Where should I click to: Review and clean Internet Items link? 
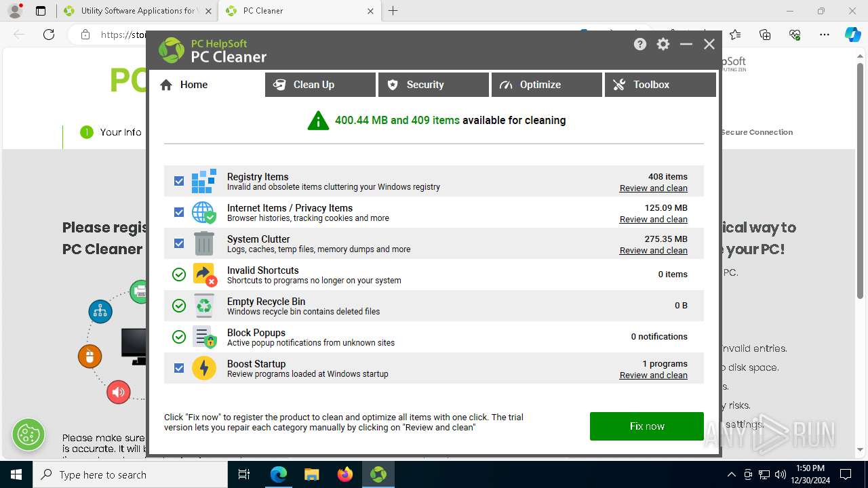pos(653,220)
